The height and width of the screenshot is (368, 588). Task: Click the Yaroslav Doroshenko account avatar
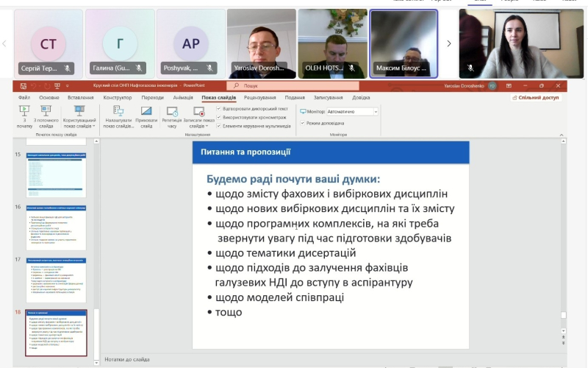[x=492, y=86]
